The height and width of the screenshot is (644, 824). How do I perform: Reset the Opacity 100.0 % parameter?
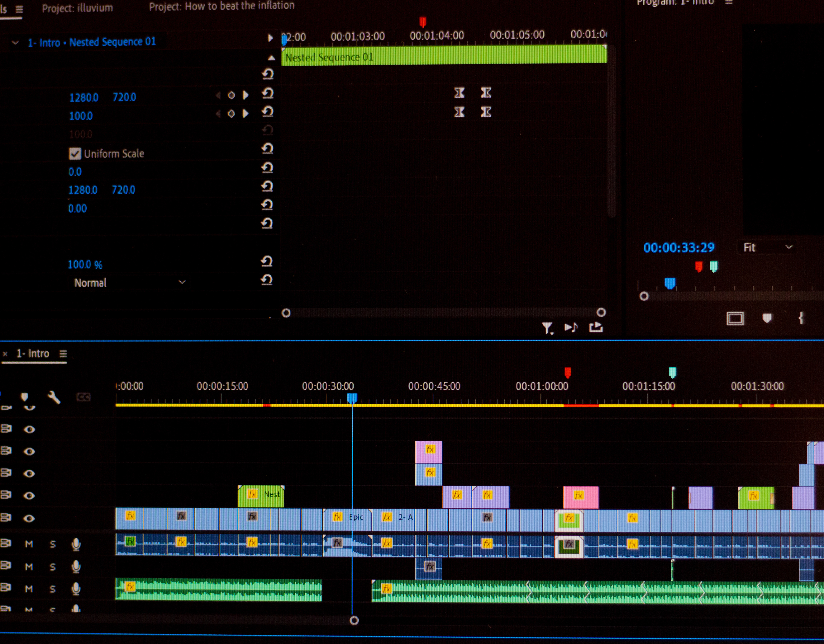267,261
